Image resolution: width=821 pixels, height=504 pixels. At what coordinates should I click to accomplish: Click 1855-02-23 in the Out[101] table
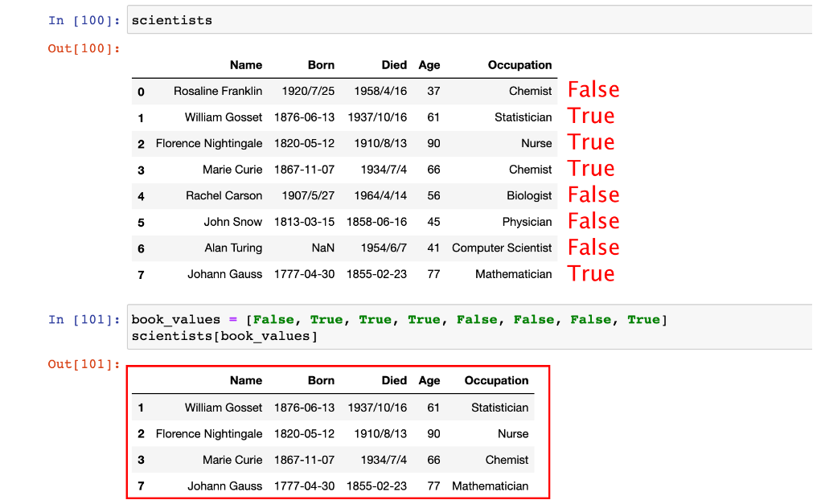click(x=376, y=486)
